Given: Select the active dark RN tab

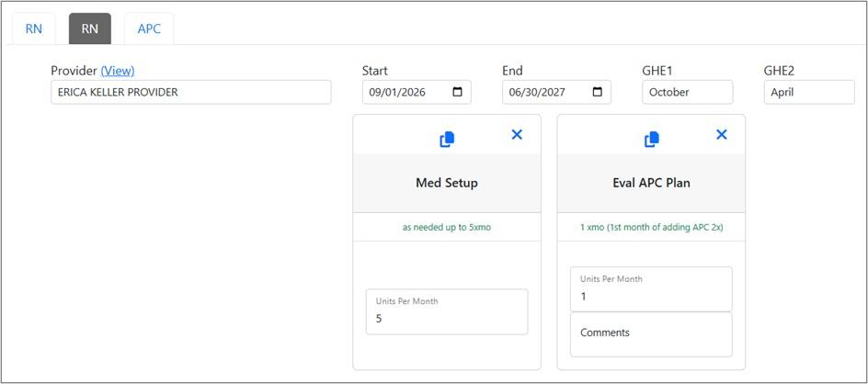Looking at the screenshot, I should point(90,28).
